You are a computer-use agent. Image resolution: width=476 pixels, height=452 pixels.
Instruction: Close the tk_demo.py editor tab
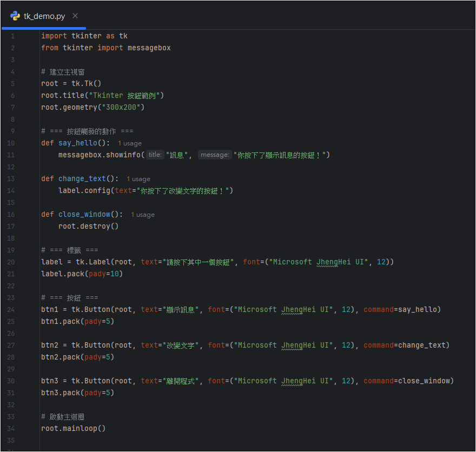point(75,16)
